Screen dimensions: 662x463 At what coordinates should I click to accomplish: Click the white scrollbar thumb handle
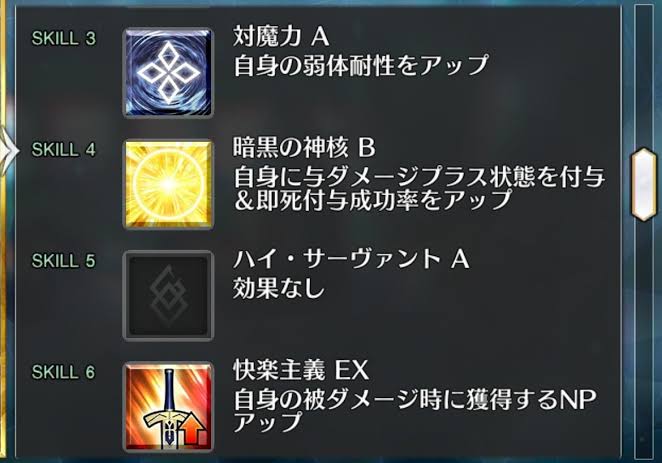point(644,184)
